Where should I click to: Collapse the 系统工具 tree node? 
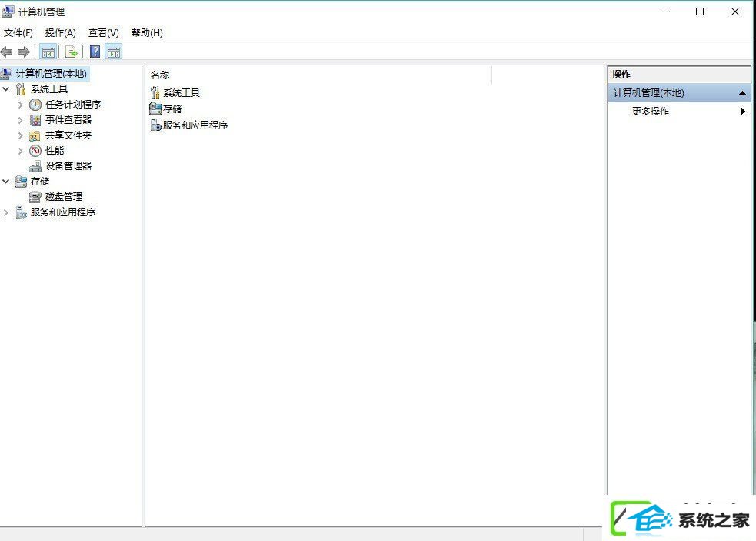(6, 89)
